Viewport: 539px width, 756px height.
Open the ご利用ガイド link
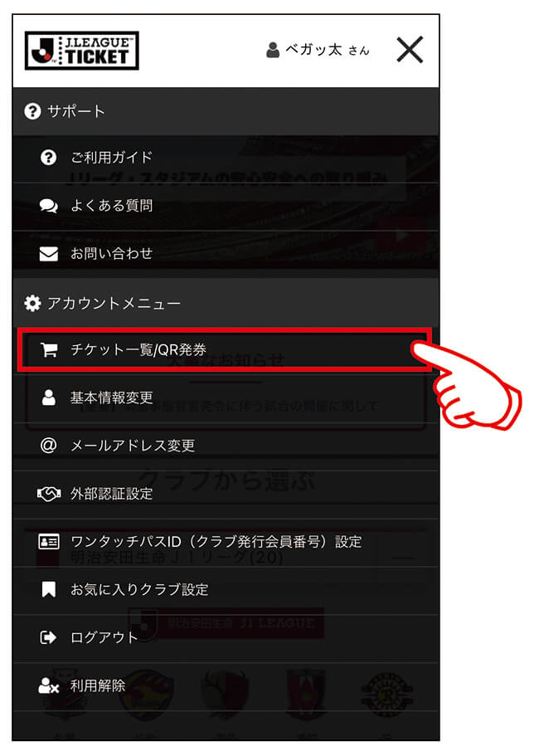point(226,158)
